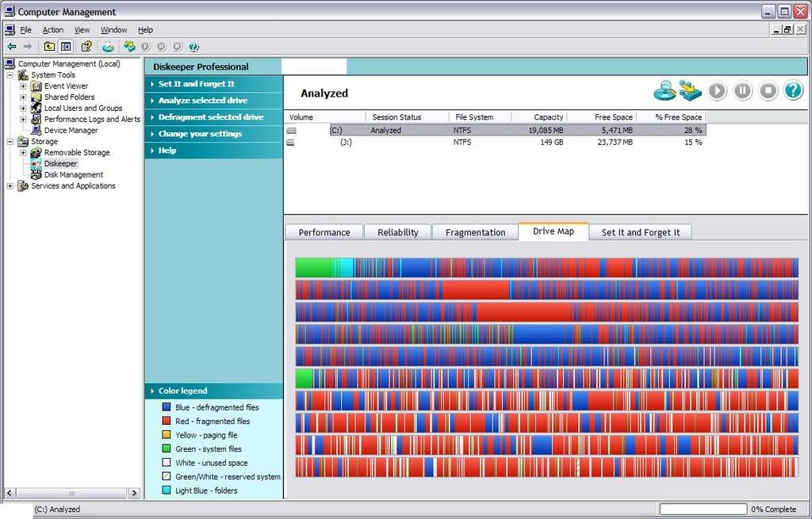Select Computer Management (Local) root node
812x519 pixels.
click(69, 63)
